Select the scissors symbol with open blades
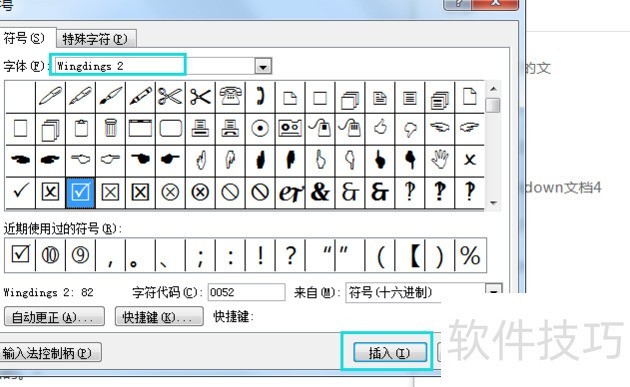Screen dimensions: 630x387 pos(170,97)
